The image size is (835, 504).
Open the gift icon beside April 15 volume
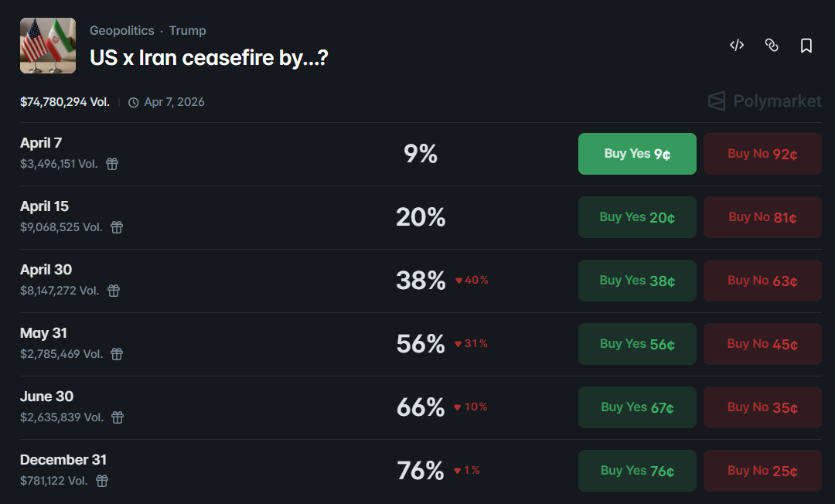click(116, 227)
